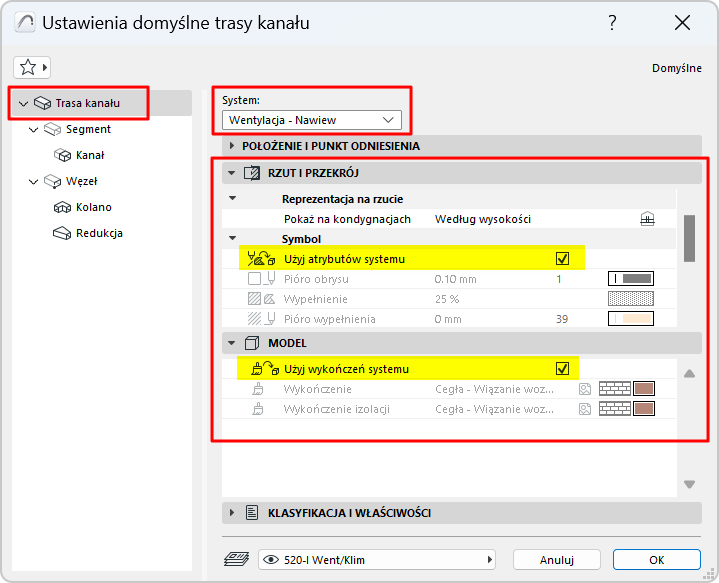Click the pen icon on Pióro obrysu row

point(270,278)
